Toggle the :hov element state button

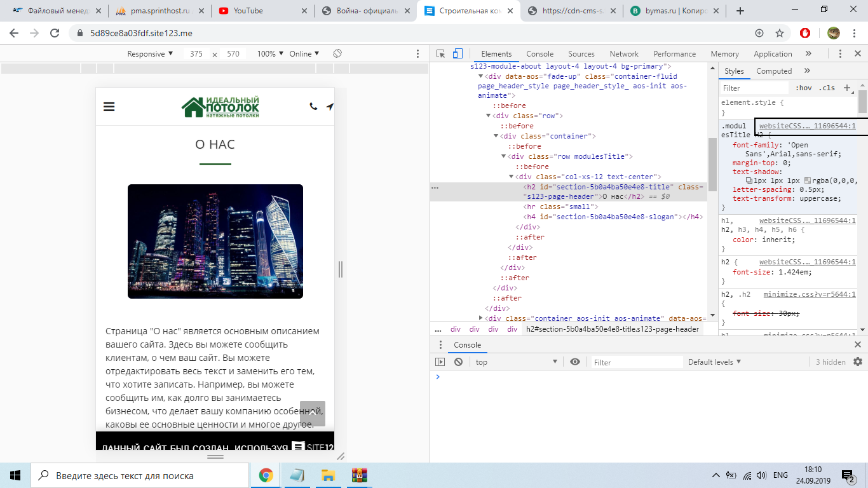click(804, 88)
